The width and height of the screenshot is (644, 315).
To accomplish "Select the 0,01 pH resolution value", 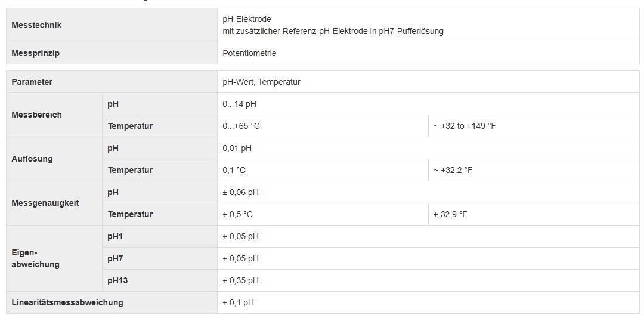I will click(237, 149).
